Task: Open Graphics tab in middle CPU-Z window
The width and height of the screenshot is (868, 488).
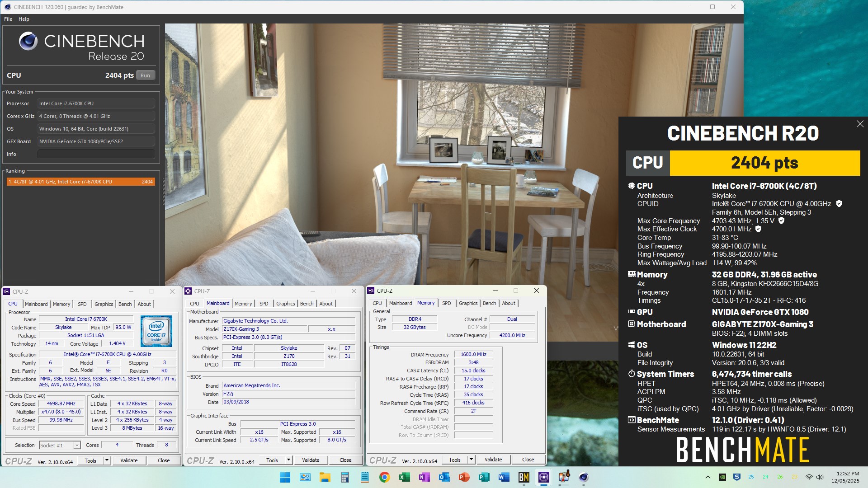Action: tap(286, 304)
